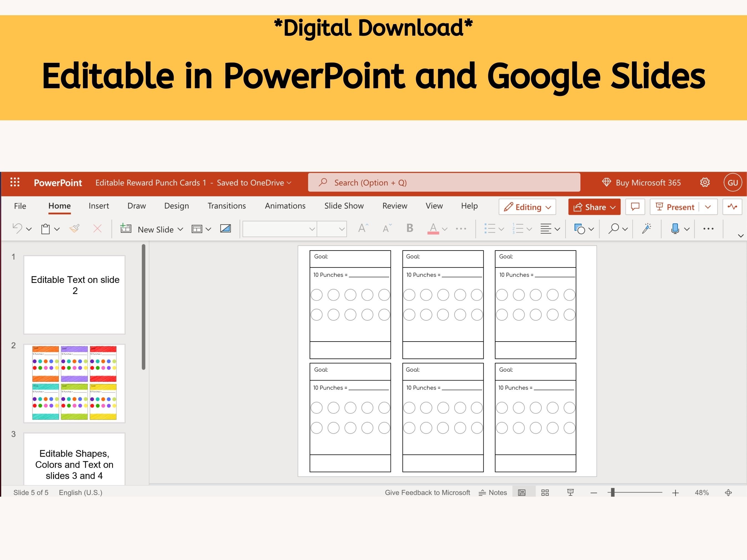The height and width of the screenshot is (560, 747).
Task: Switch to the Animations tab
Action: (x=285, y=205)
